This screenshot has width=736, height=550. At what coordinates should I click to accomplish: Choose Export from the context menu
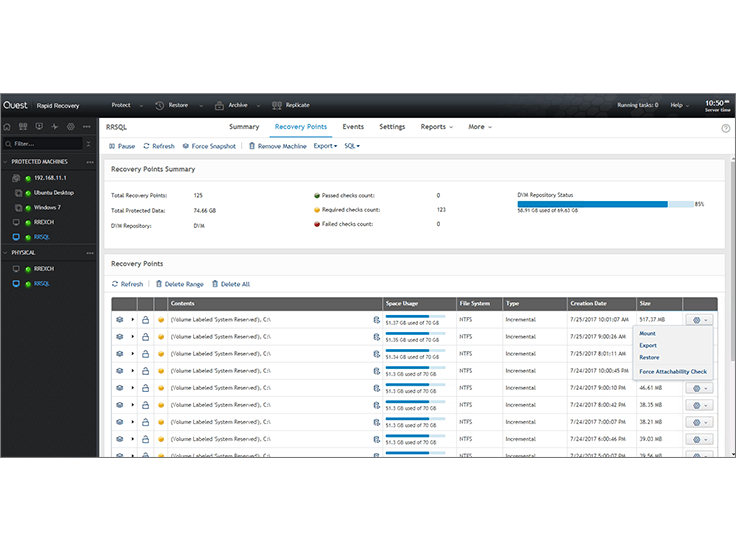pyautogui.click(x=648, y=345)
